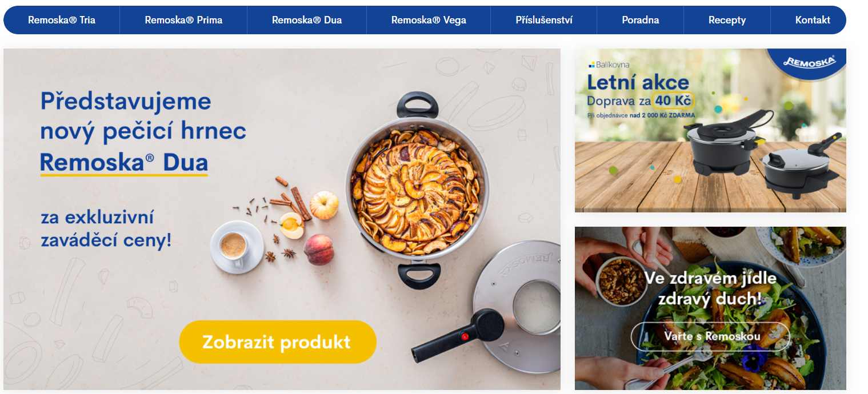Click the coffee cup image in hero banner
Screen dimensions: 868x394
pyautogui.click(x=236, y=247)
